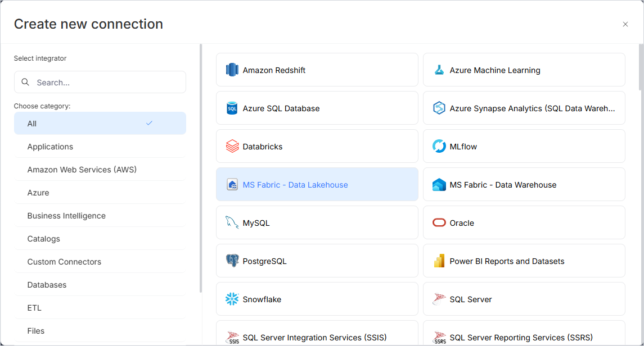The width and height of the screenshot is (644, 346).
Task: Select the SQL Server connector tile
Action: click(524, 299)
